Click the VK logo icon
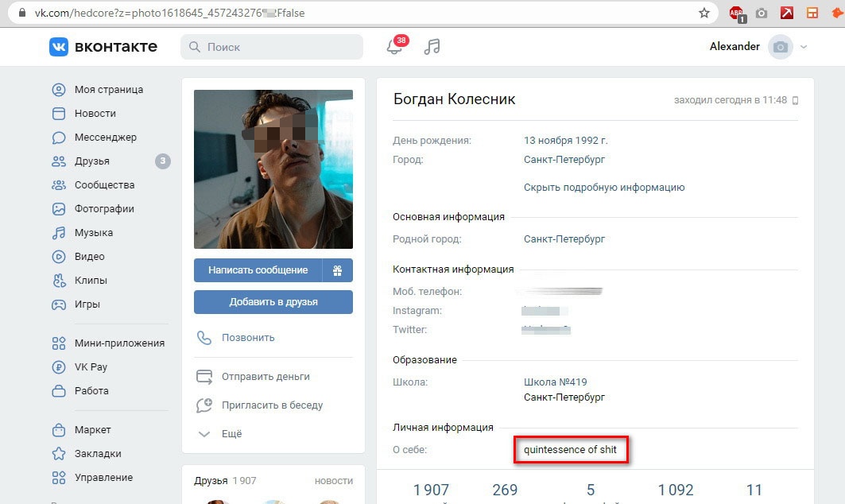 point(59,47)
